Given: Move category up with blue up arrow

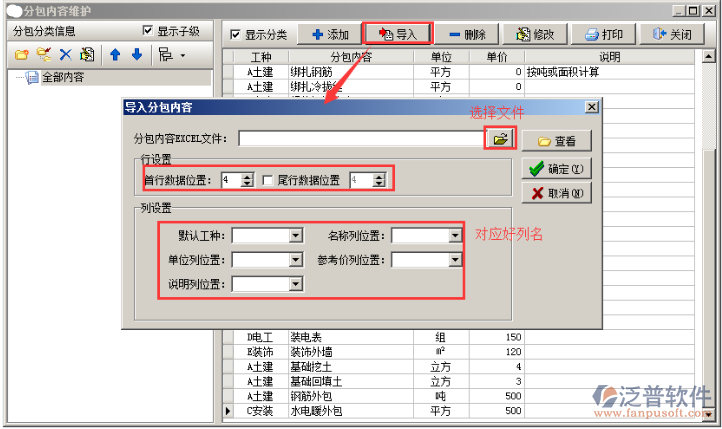Looking at the screenshot, I should click(x=115, y=55).
